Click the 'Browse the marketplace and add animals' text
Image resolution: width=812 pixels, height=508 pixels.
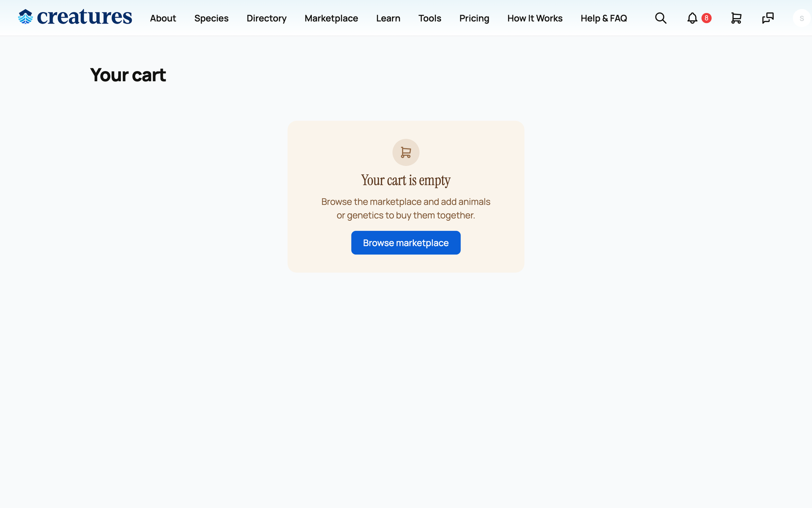[406, 202]
